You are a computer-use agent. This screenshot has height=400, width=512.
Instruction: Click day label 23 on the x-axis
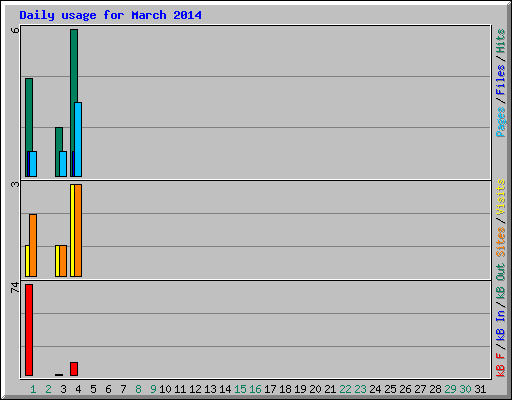360,389
